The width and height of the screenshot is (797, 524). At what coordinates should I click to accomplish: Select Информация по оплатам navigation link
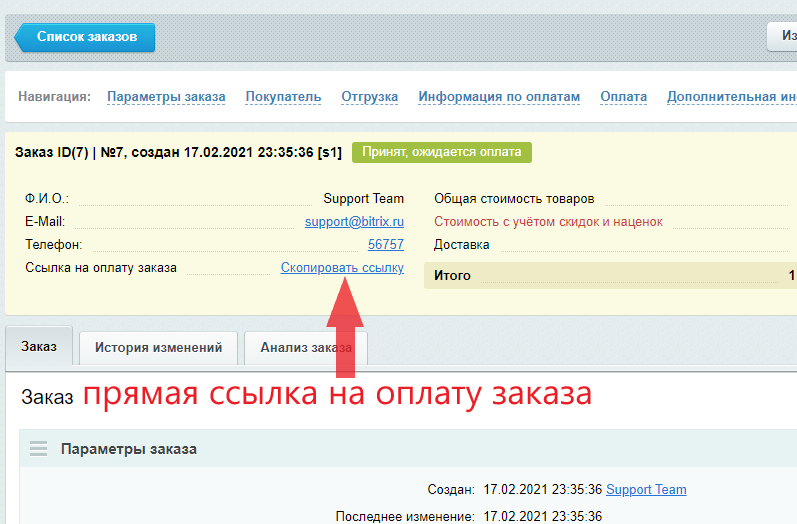499,97
